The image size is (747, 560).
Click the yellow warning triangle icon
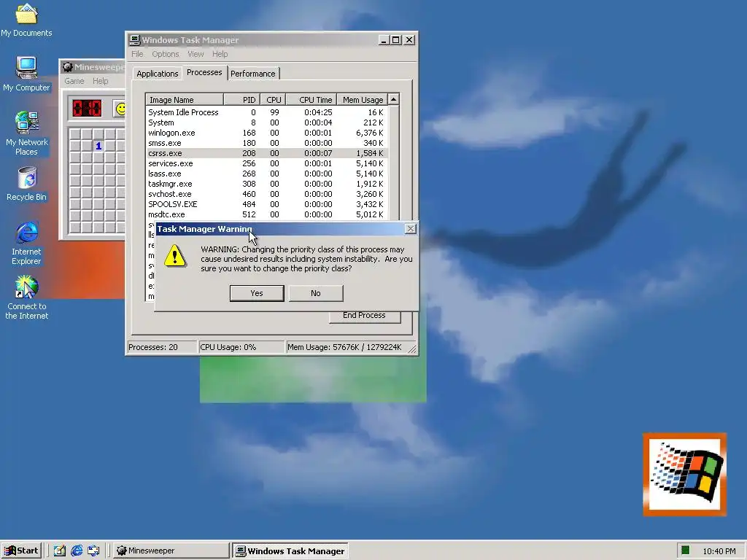(175, 256)
